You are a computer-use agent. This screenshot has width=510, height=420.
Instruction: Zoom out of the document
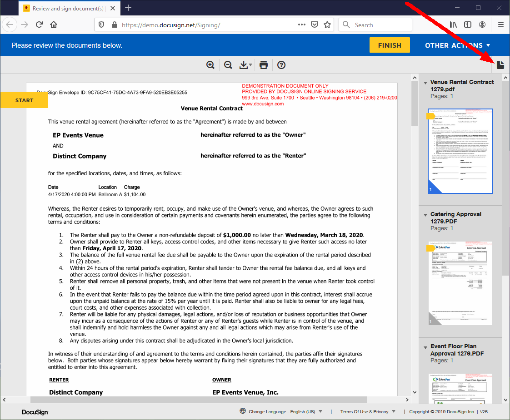228,65
